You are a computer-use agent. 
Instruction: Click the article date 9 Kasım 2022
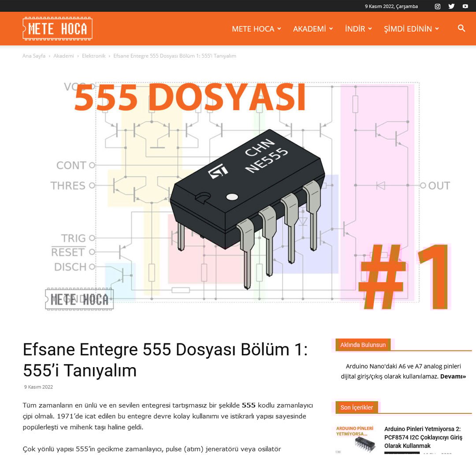point(38,387)
